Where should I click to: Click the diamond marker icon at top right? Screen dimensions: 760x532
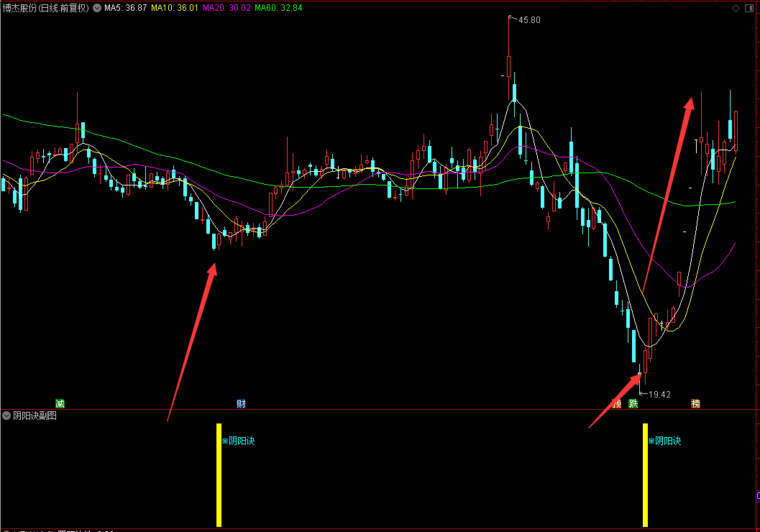tap(736, 8)
